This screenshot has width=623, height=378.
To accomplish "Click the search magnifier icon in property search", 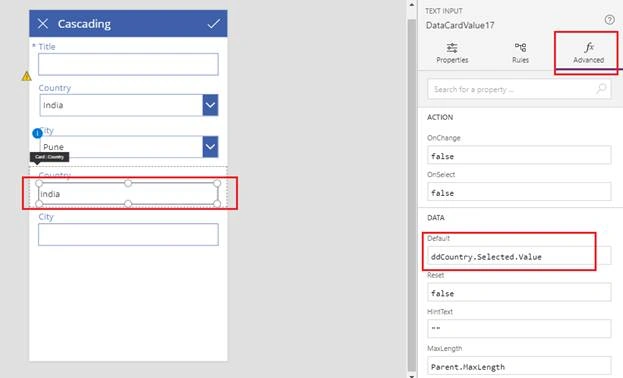I will pos(602,89).
